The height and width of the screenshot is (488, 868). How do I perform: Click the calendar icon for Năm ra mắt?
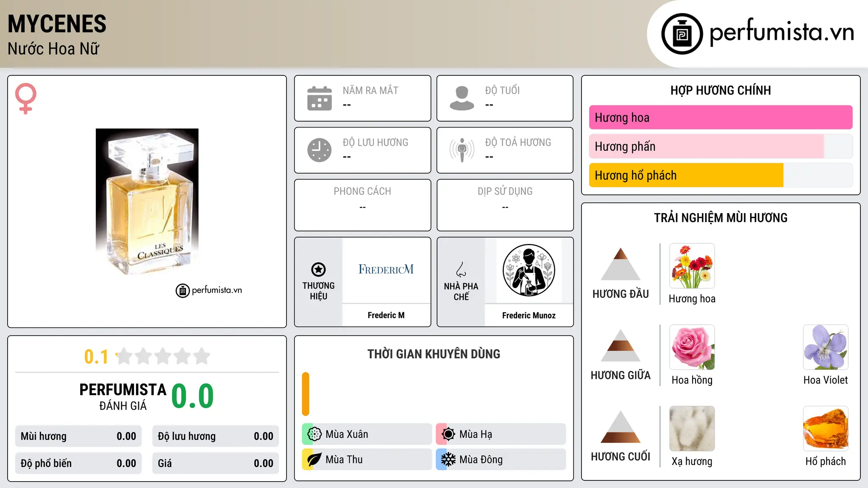tap(320, 98)
